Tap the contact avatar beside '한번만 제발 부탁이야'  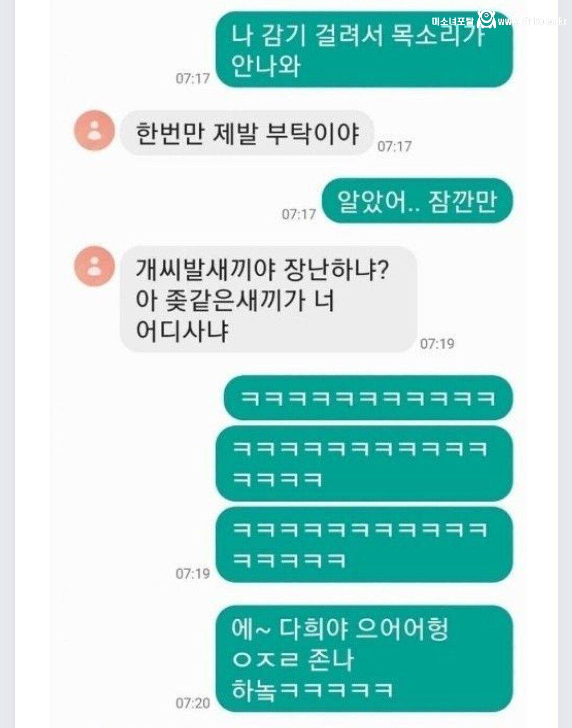coord(94,130)
